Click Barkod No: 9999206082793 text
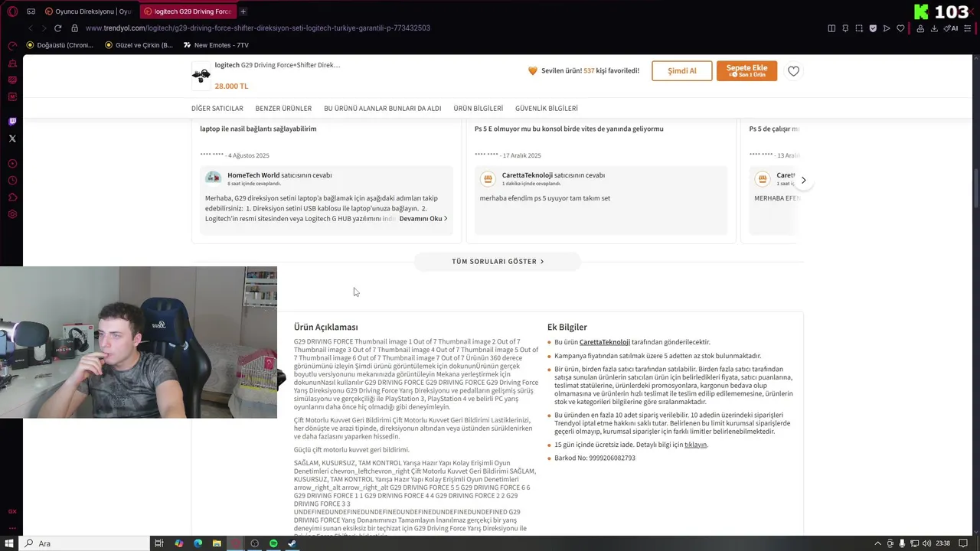 coord(595,458)
